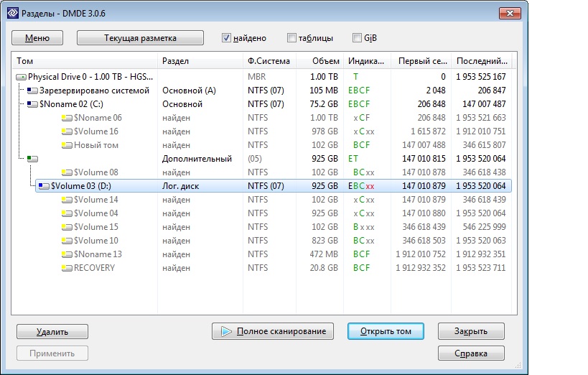Screen dimensions: 588x375
Task: Click the Удалить button
Action: (x=52, y=332)
